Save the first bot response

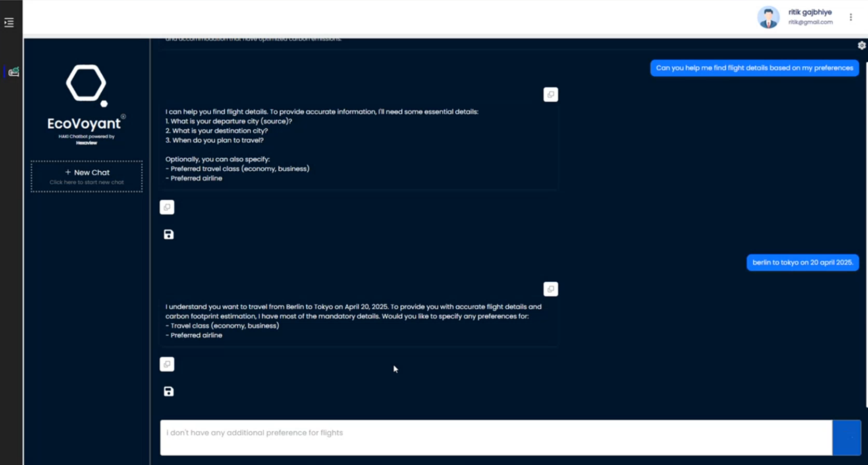[169, 235]
